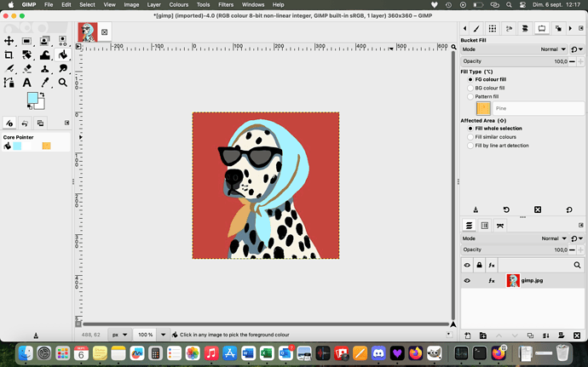Open Layers panel Mode dropdown
The image size is (588, 367).
pyautogui.click(x=514, y=238)
